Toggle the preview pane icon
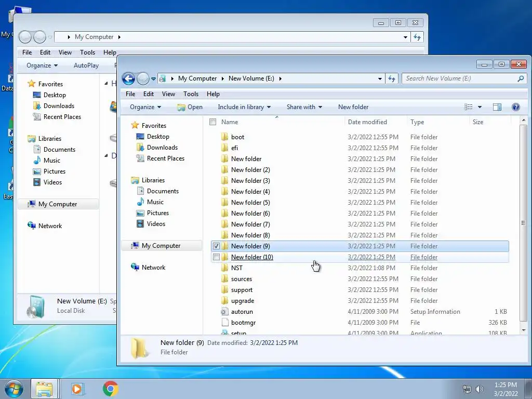This screenshot has height=399, width=532. click(x=497, y=107)
